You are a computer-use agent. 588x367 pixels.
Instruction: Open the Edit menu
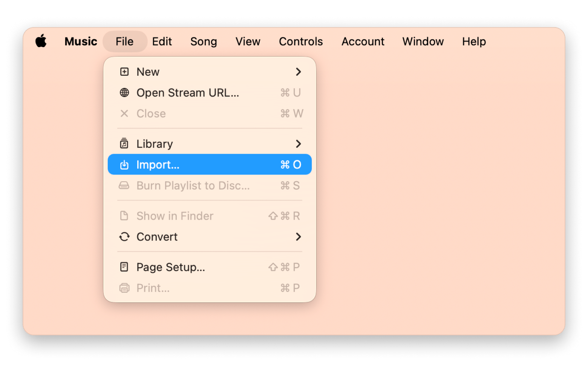tap(162, 41)
